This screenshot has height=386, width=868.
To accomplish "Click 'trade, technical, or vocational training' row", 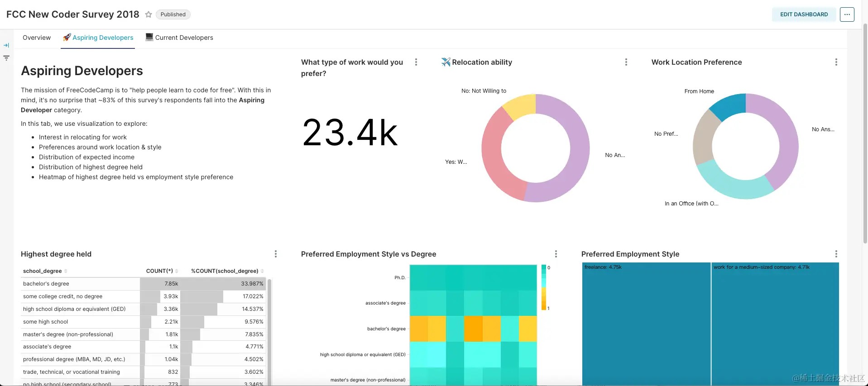I will tap(144, 372).
